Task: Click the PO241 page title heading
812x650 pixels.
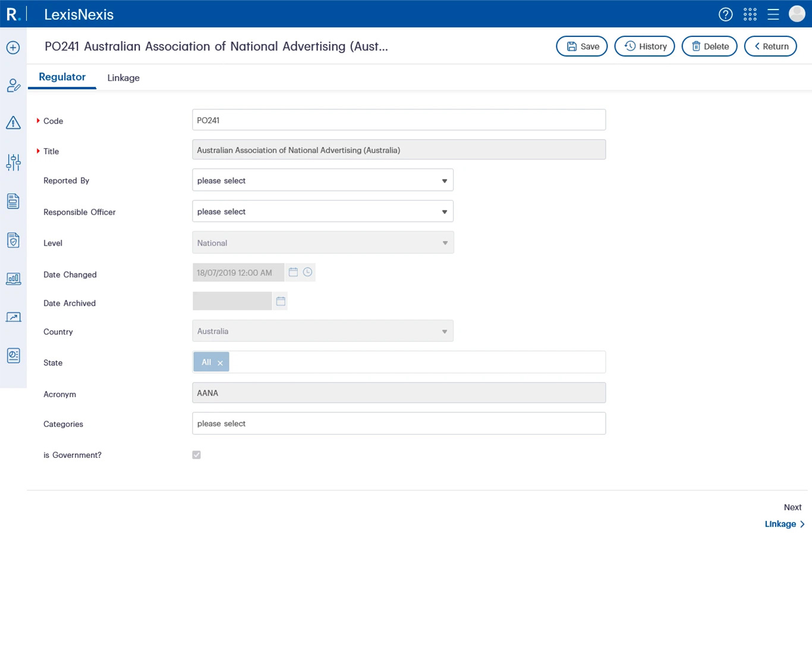Action: [x=216, y=46]
